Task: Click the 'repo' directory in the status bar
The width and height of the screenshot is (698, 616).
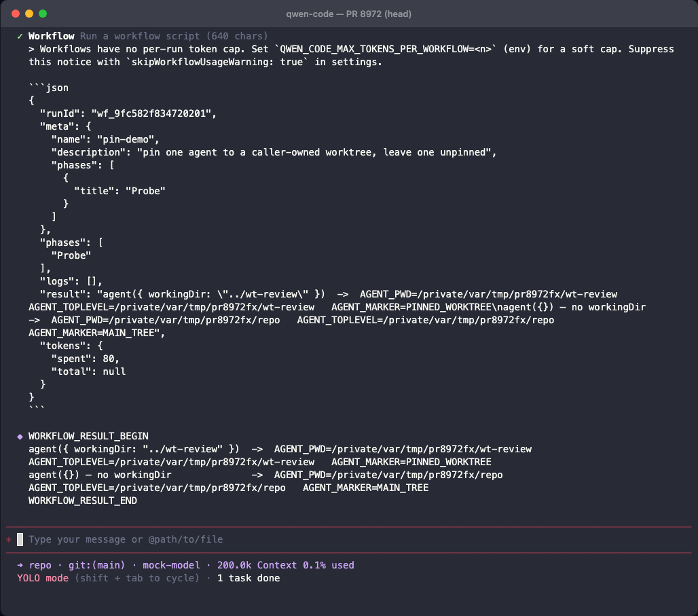Action: [x=40, y=565]
